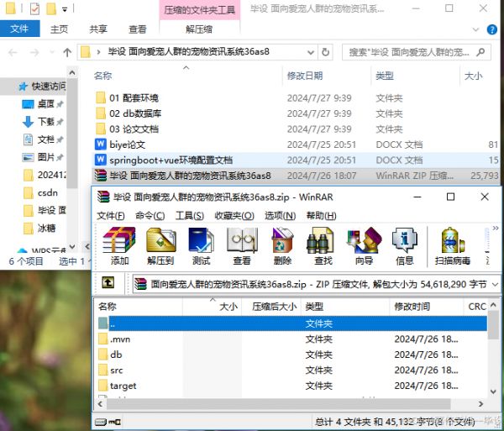
Task: Open WinRAR Favorites (收藏夹) menu
Action: click(234, 215)
